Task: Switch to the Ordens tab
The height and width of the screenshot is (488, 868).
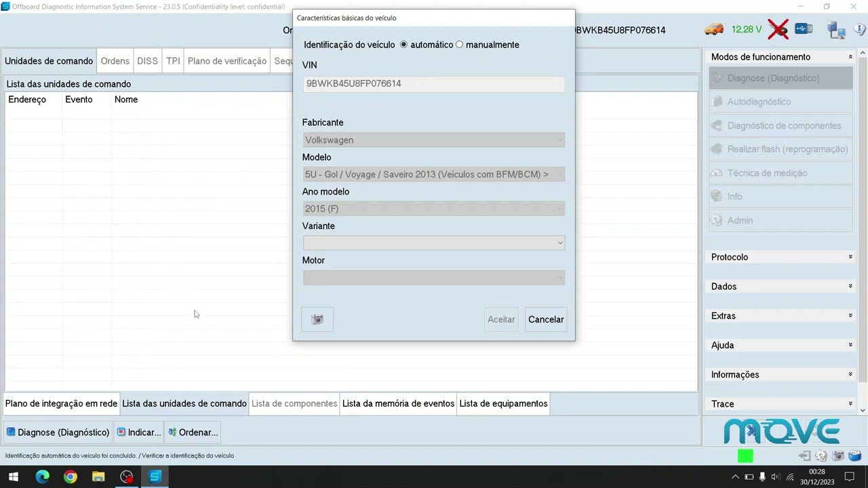Action: point(115,61)
